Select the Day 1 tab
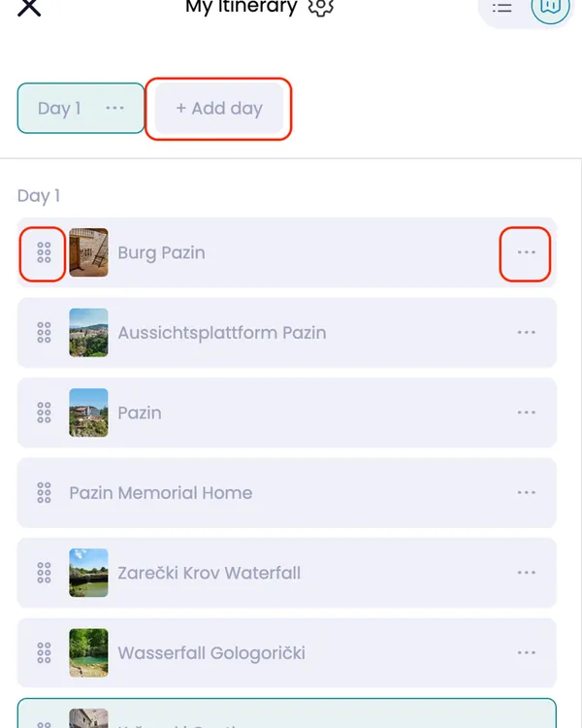 [x=59, y=108]
